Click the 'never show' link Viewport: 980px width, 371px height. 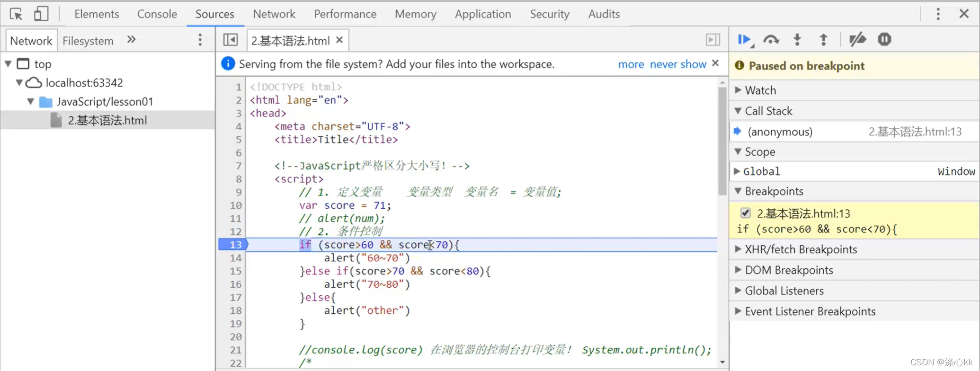pyautogui.click(x=678, y=64)
